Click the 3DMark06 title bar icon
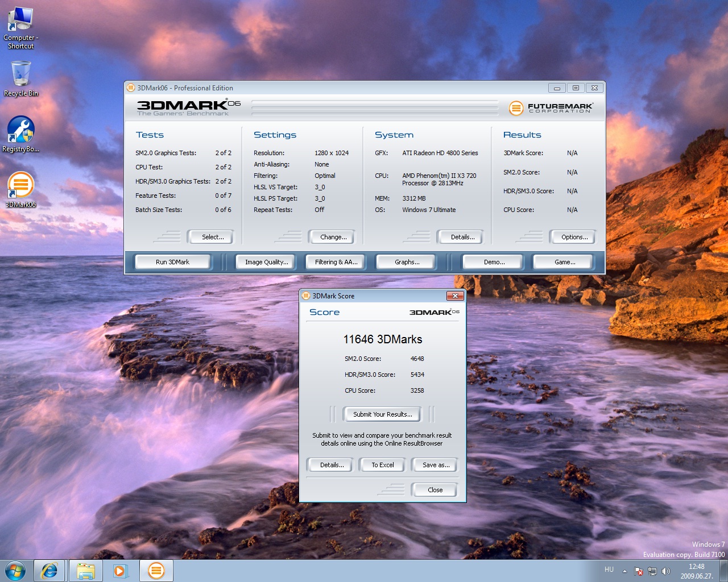728x582 pixels. [x=131, y=88]
